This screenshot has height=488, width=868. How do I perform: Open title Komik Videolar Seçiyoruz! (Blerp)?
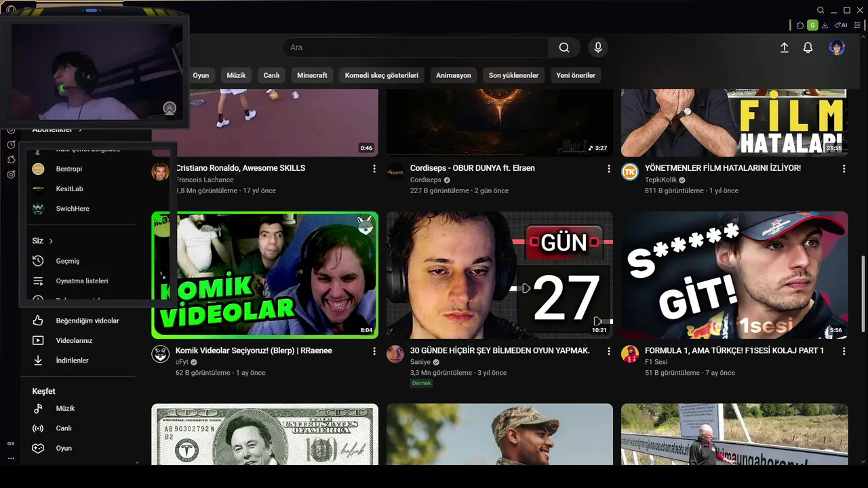pos(254,350)
